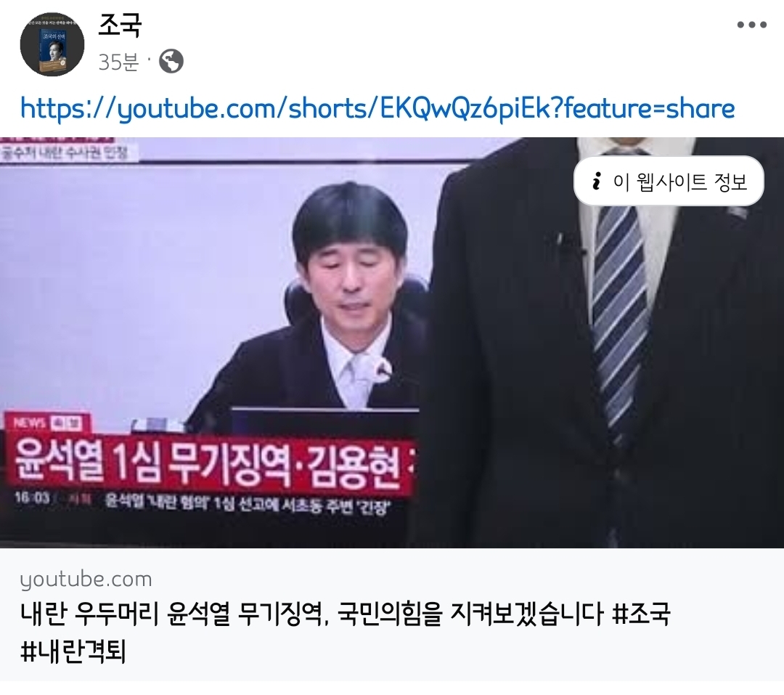Click the #내란격퇴 hashtag
Screen dimensions: 784x695
(73, 651)
